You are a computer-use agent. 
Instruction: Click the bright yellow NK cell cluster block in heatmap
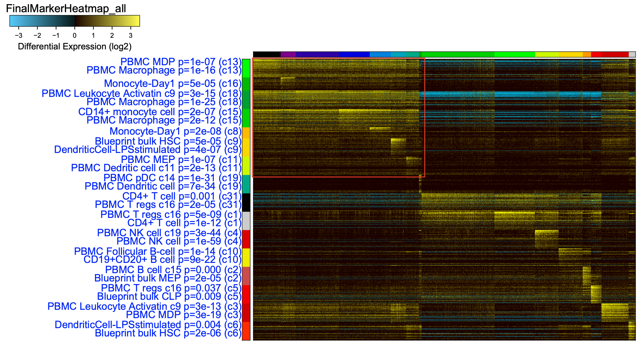[x=547, y=239]
